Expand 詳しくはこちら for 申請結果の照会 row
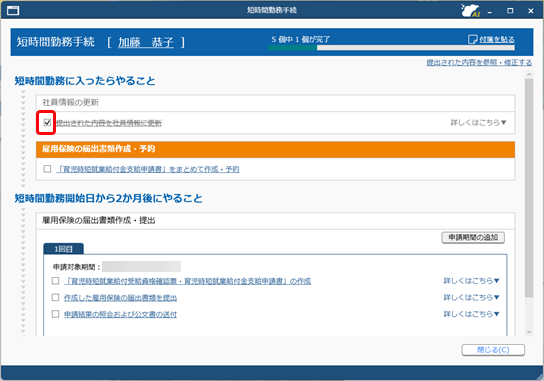 [471, 314]
